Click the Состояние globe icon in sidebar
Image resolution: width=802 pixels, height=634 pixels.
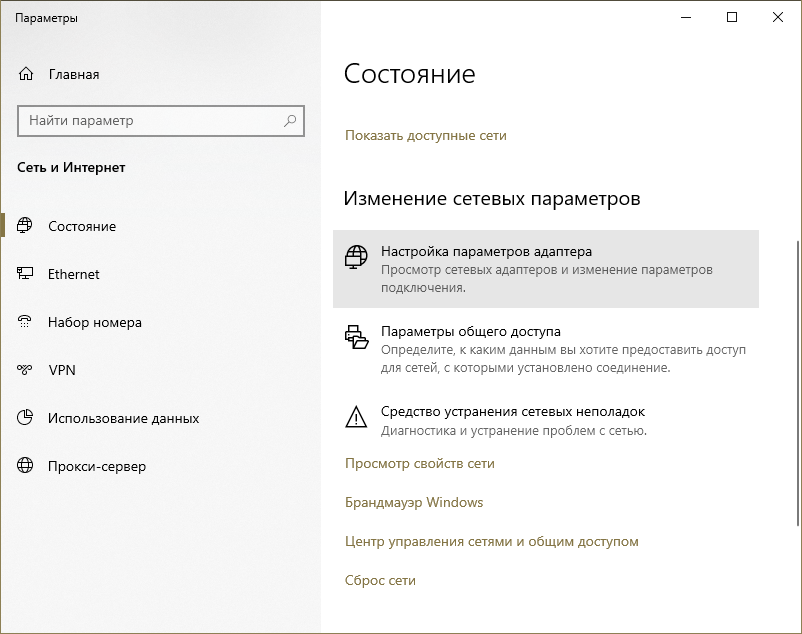[26, 226]
